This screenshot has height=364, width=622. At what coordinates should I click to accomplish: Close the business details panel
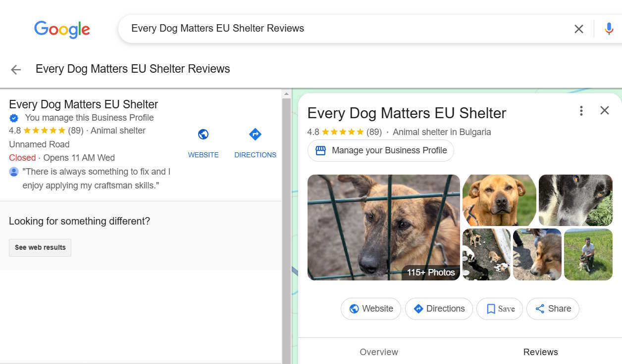604,111
